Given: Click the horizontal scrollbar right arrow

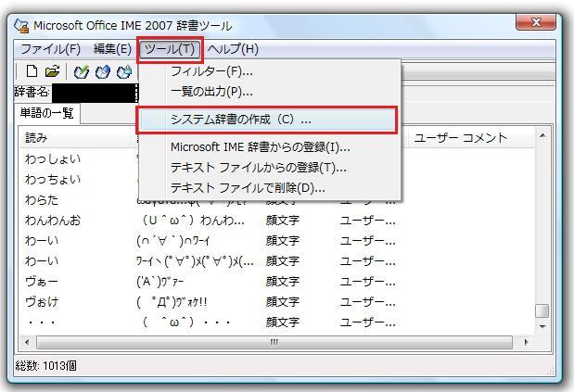Looking at the screenshot, I should pyautogui.click(x=527, y=342).
